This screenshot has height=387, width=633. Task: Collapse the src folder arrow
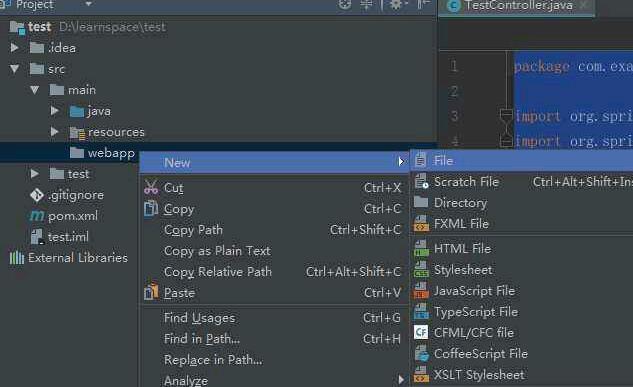(x=15, y=69)
